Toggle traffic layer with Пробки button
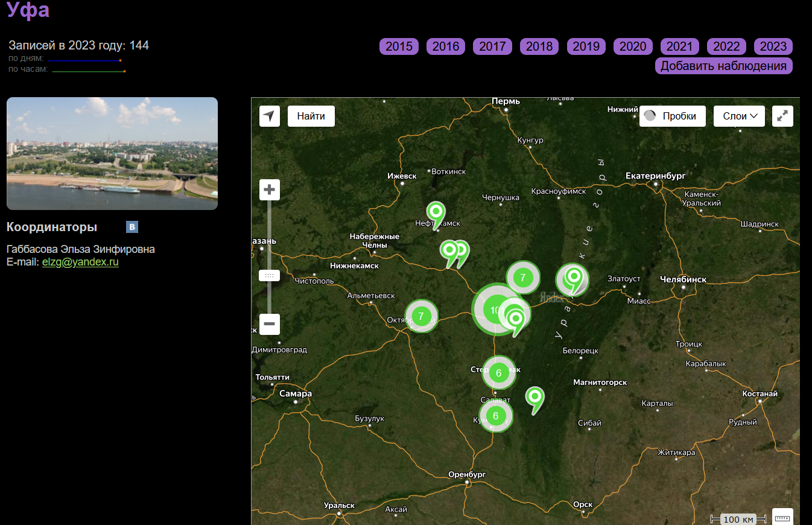Image resolution: width=812 pixels, height=525 pixels. click(x=672, y=116)
